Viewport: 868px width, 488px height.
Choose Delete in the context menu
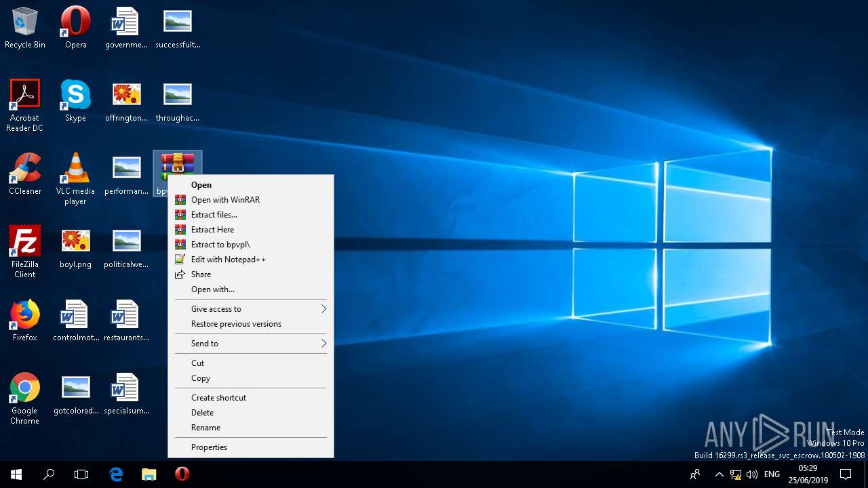click(251, 413)
